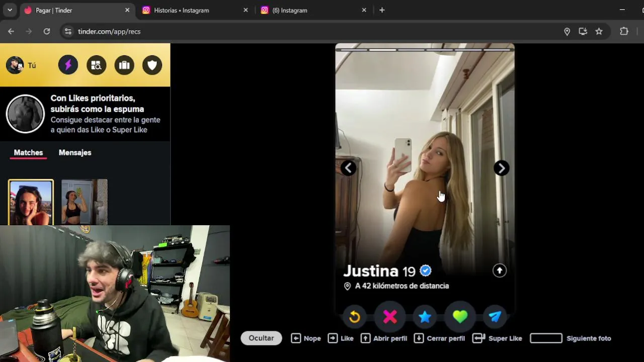The height and width of the screenshot is (362, 644).
Task: Open a new browser tab
Action: (382, 10)
